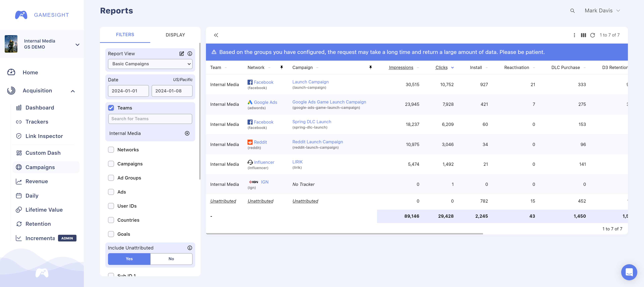
Task: Set Include Unattributed to No
Action: tap(171, 259)
